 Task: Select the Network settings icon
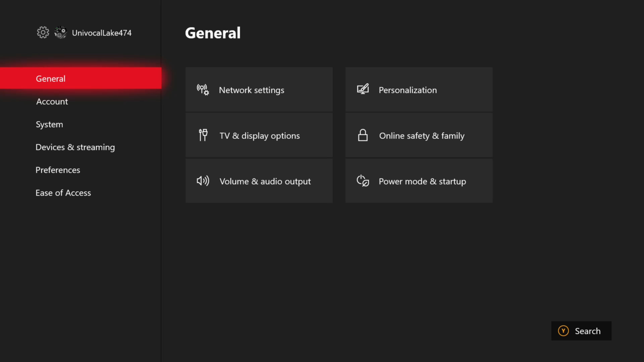click(203, 90)
